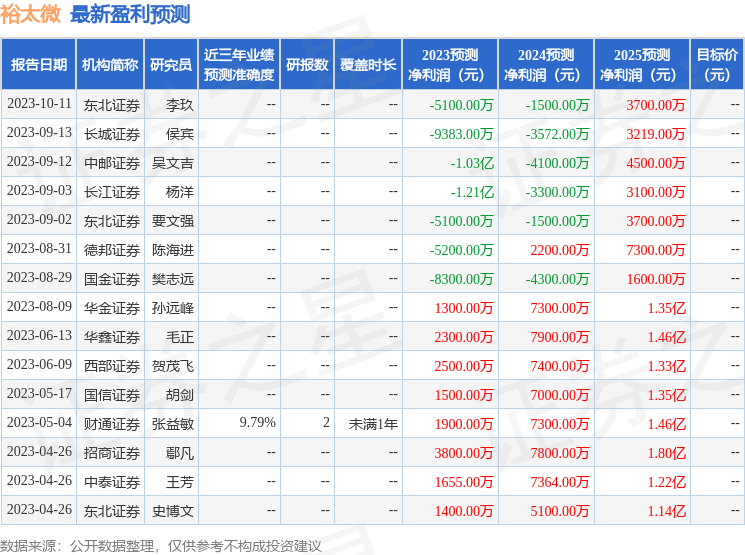Click researcher 要文强
Viewport: 745px width, 555px height.
tap(173, 221)
